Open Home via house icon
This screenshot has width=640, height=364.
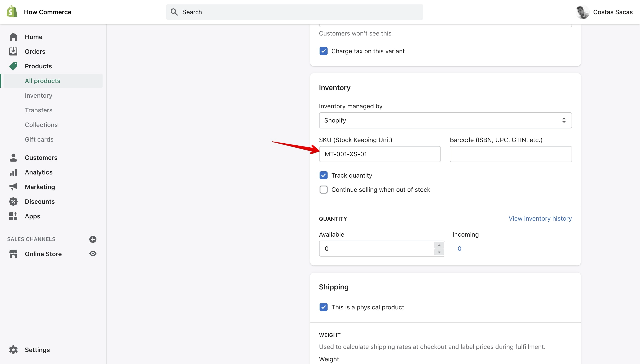coord(13,37)
